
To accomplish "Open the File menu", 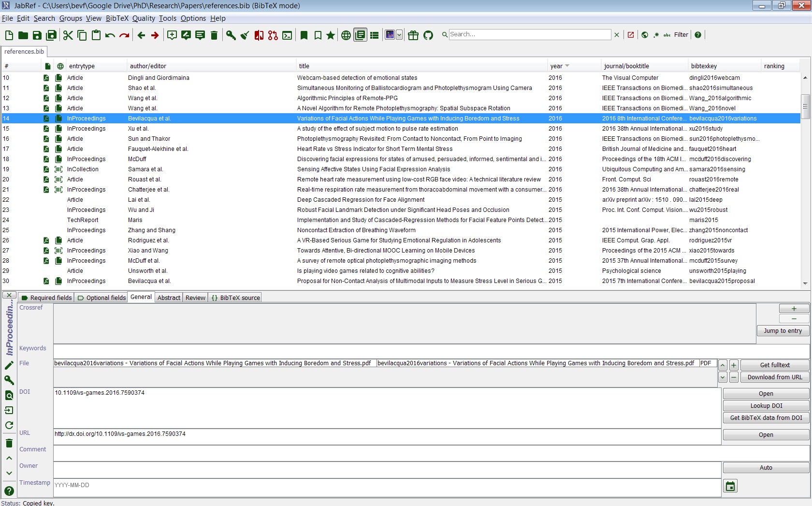I will (x=7, y=18).
